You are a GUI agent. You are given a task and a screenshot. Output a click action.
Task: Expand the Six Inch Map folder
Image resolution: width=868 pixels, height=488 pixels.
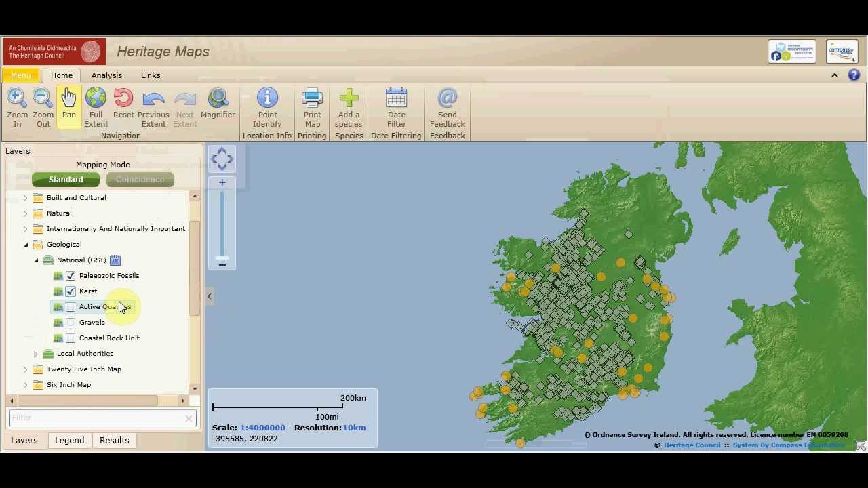25,385
